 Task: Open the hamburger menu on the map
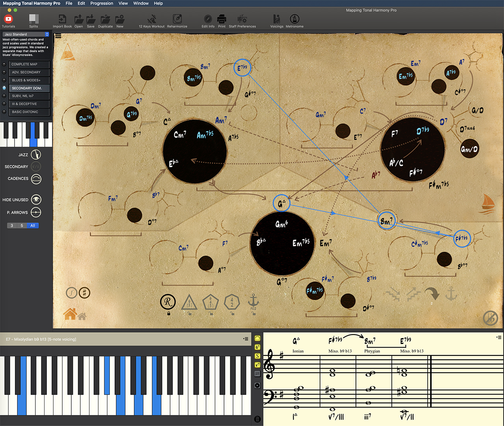click(58, 36)
